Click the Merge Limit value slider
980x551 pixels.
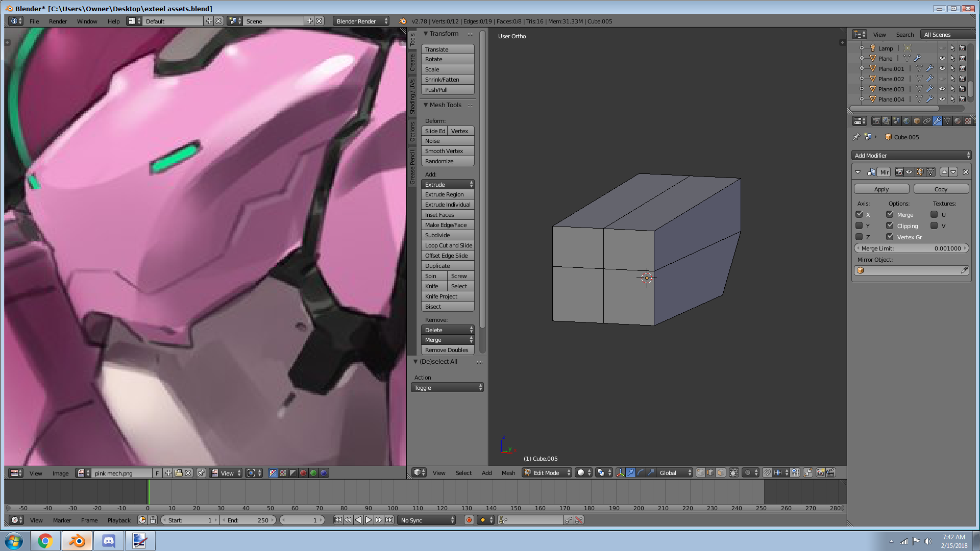(x=912, y=248)
